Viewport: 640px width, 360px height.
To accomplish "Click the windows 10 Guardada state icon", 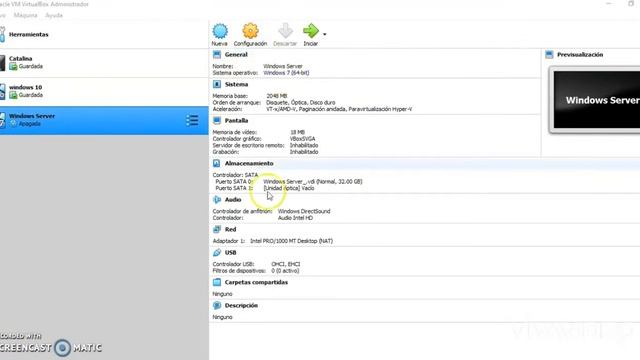I will [13, 95].
